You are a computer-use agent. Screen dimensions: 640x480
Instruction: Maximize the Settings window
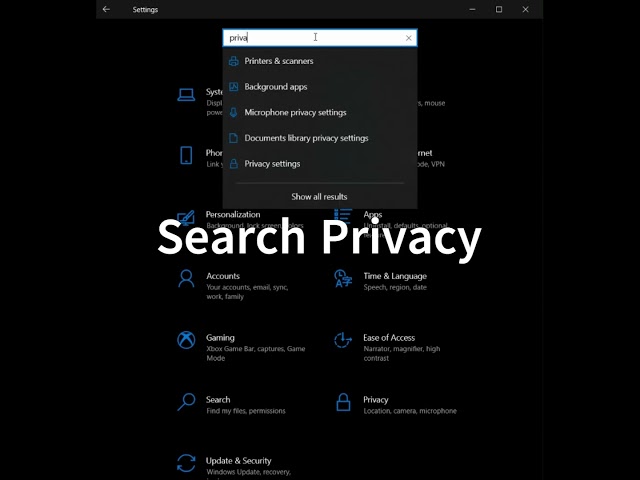tap(499, 9)
